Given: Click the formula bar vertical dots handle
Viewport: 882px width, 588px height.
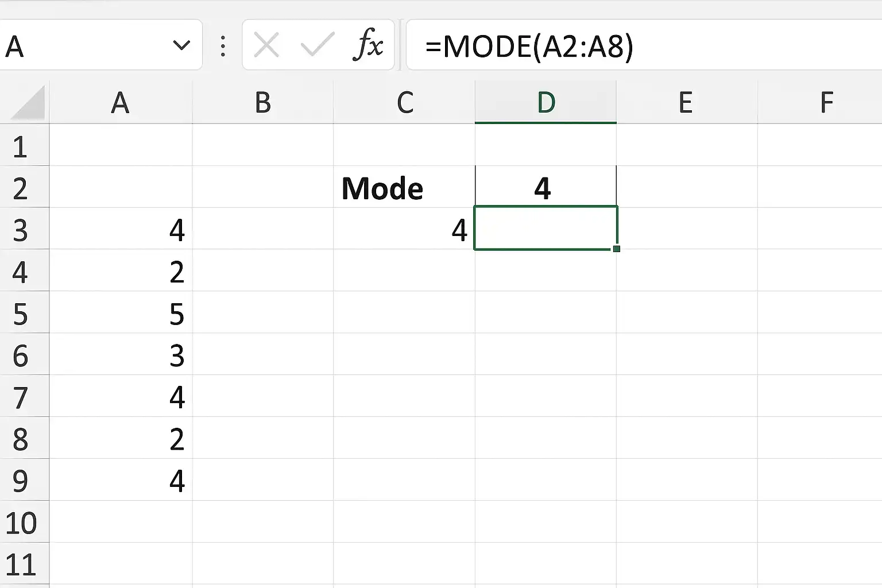Looking at the screenshot, I should [x=223, y=46].
